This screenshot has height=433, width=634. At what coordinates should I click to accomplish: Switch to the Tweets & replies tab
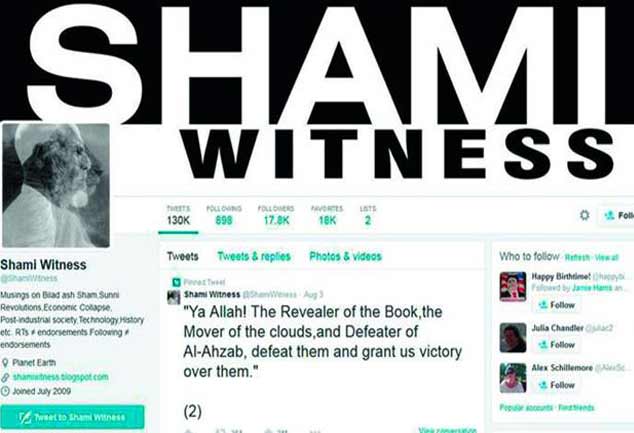point(254,256)
